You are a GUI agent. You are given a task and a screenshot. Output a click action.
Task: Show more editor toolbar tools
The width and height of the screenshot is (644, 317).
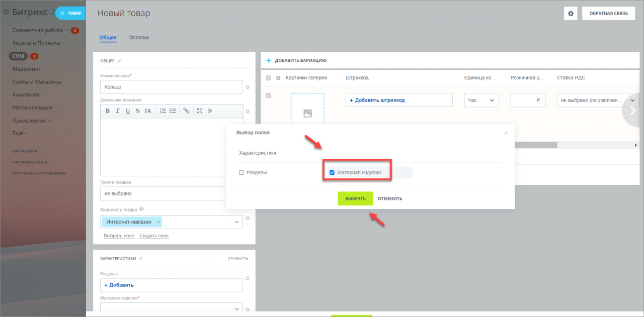pyautogui.click(x=210, y=111)
